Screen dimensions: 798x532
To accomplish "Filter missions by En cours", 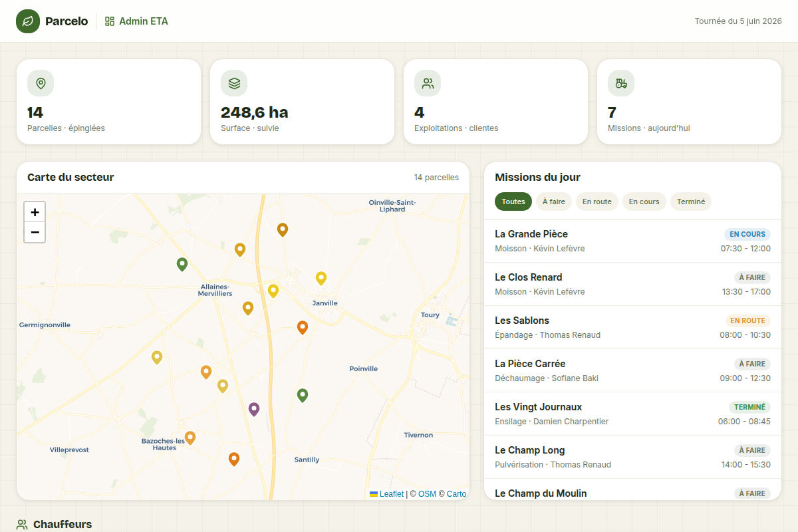I will tap(644, 201).
